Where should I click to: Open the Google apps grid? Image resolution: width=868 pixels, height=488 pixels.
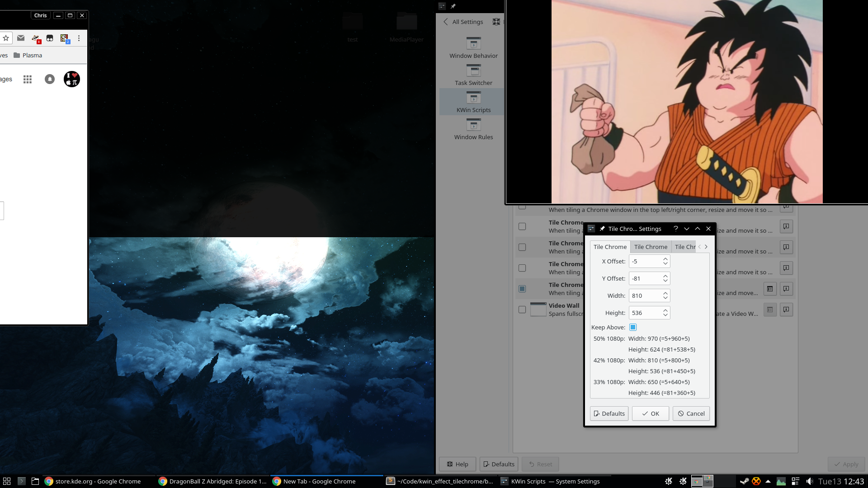point(28,79)
